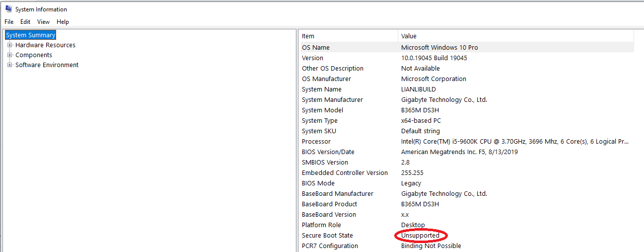Select Components in the tree
Screen dimensions: 644x252
click(34, 55)
